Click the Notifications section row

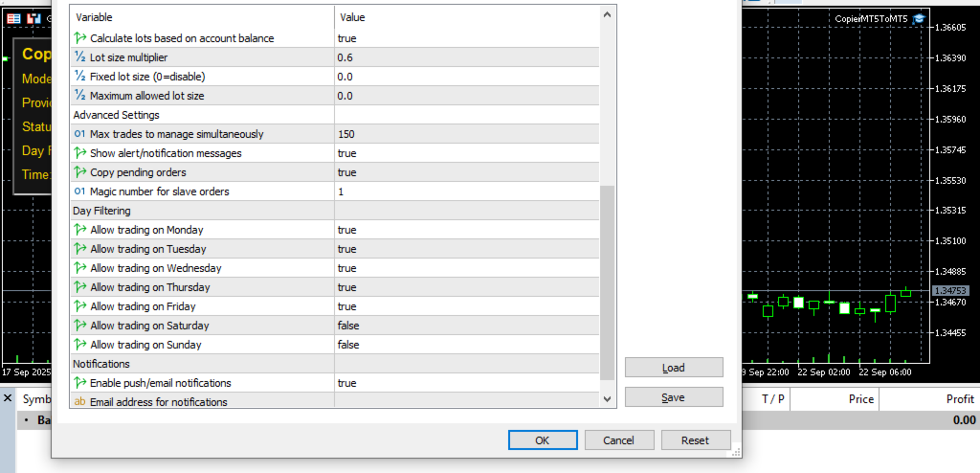(334, 364)
